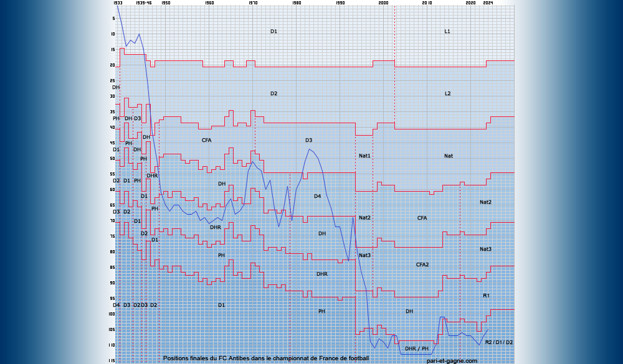This screenshot has width=623, height=364.
Task: Pick the rank axis value "100"
Action: (112, 314)
